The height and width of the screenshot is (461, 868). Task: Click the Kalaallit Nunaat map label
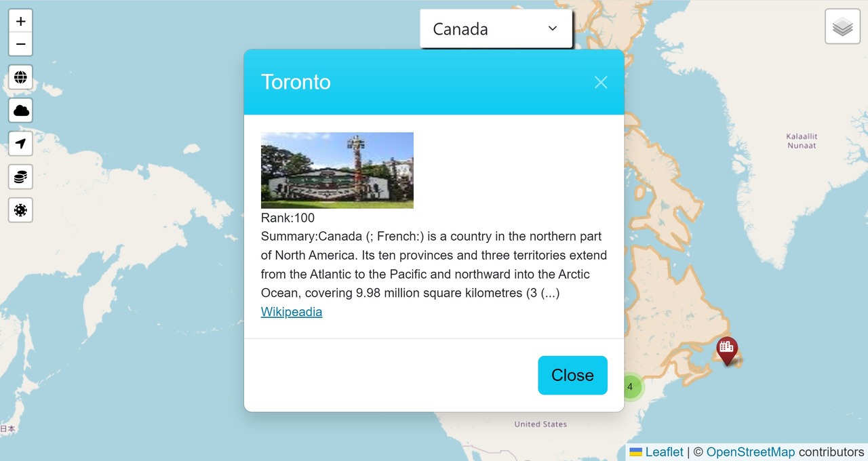tap(802, 141)
